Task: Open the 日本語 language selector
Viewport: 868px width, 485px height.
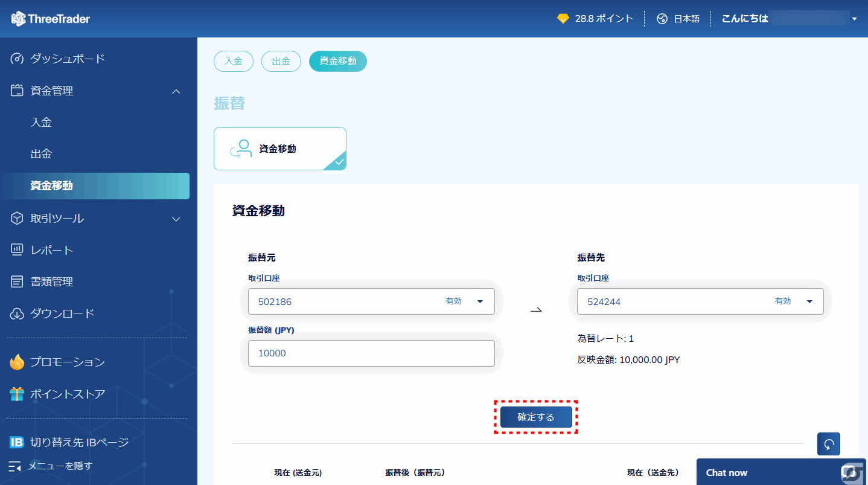Action: pos(678,19)
